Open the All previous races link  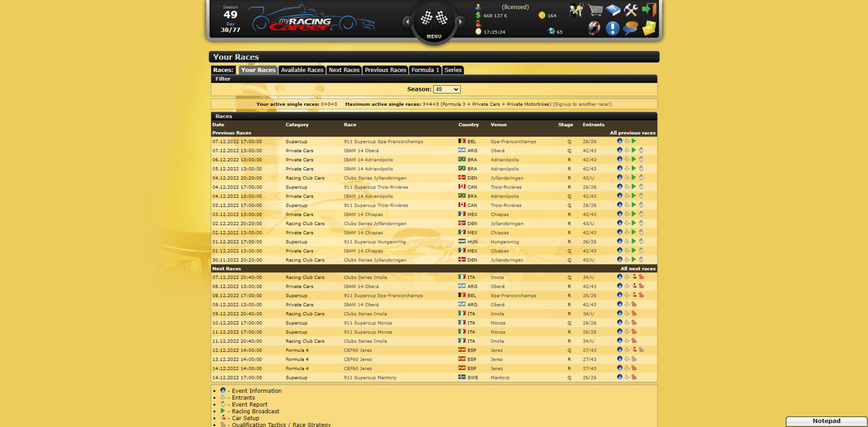click(632, 133)
